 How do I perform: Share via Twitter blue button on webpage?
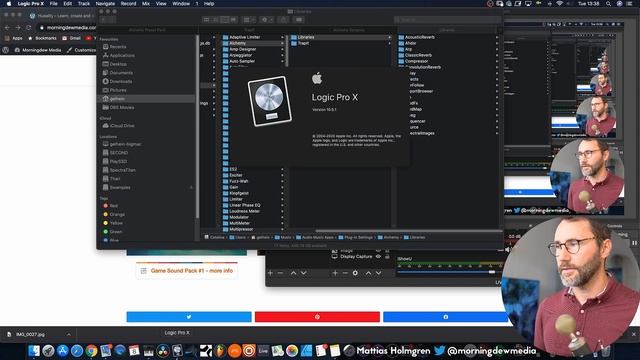[x=189, y=317]
